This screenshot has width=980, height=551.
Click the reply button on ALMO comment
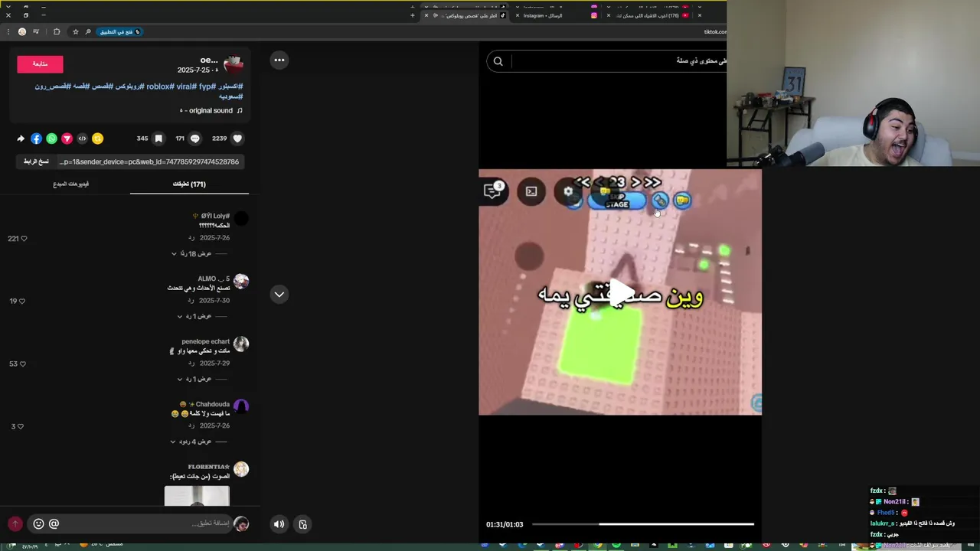point(191,301)
